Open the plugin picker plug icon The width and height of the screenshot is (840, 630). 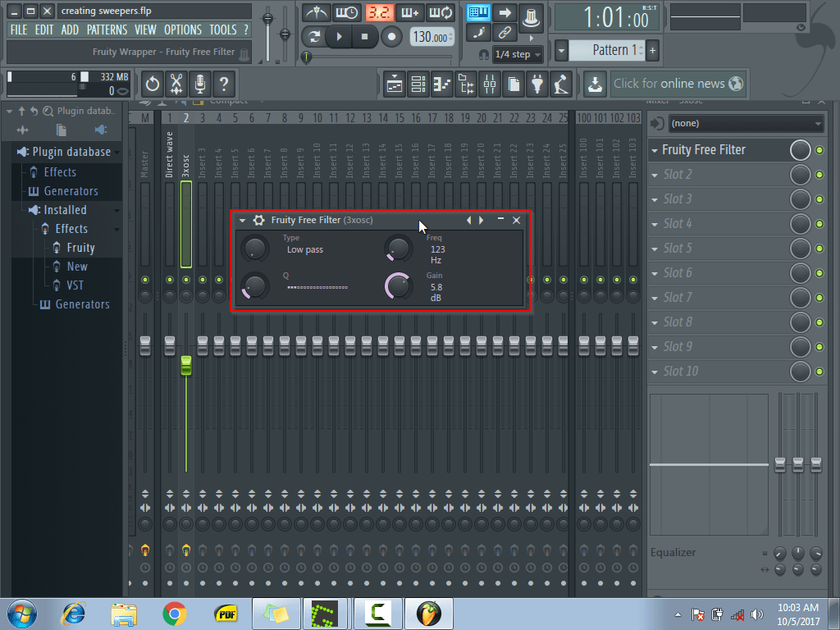pyautogui.click(x=537, y=84)
